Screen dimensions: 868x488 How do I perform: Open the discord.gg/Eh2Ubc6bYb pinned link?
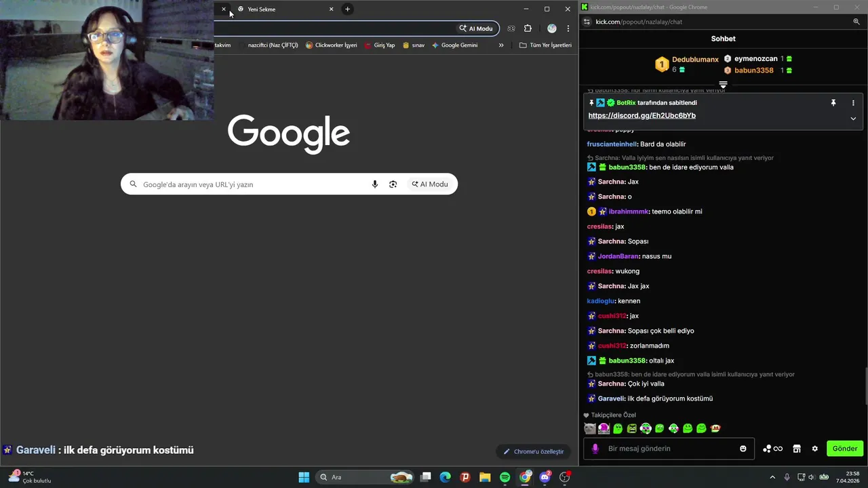[642, 116]
